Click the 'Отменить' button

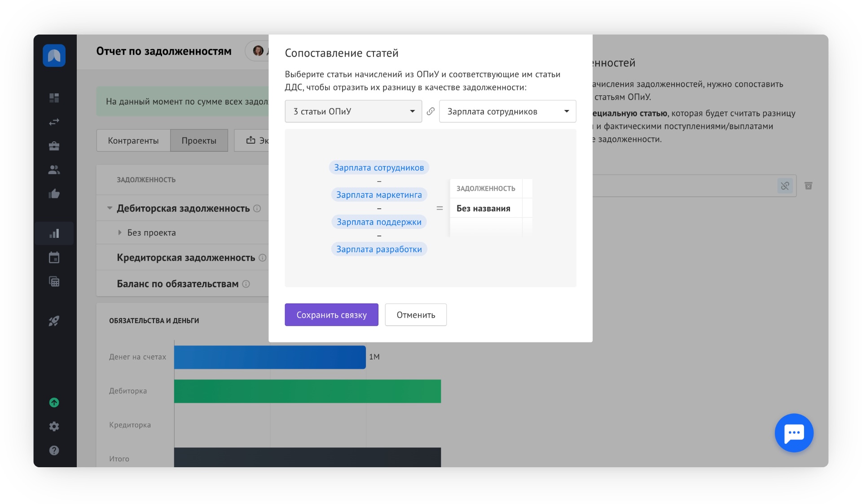[415, 315]
